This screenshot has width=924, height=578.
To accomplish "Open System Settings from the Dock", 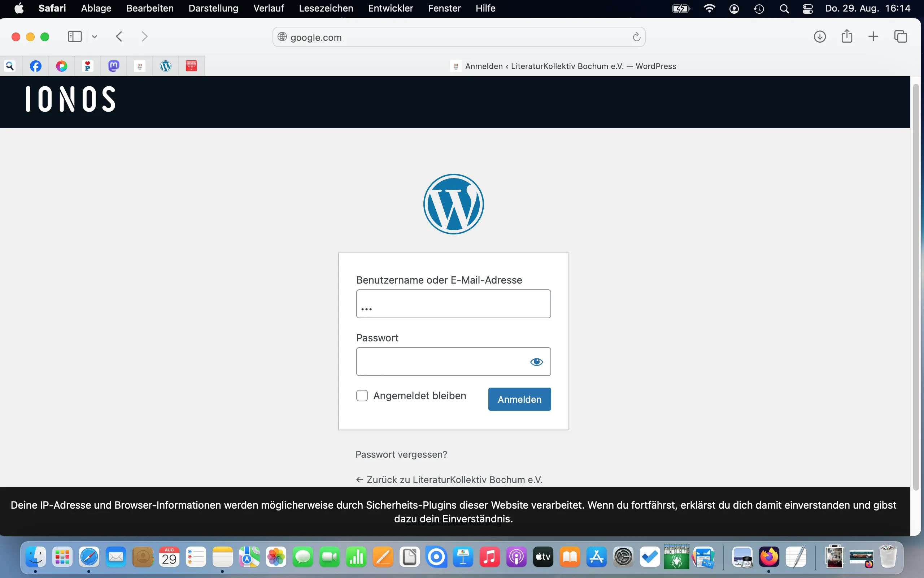I will coord(623,557).
